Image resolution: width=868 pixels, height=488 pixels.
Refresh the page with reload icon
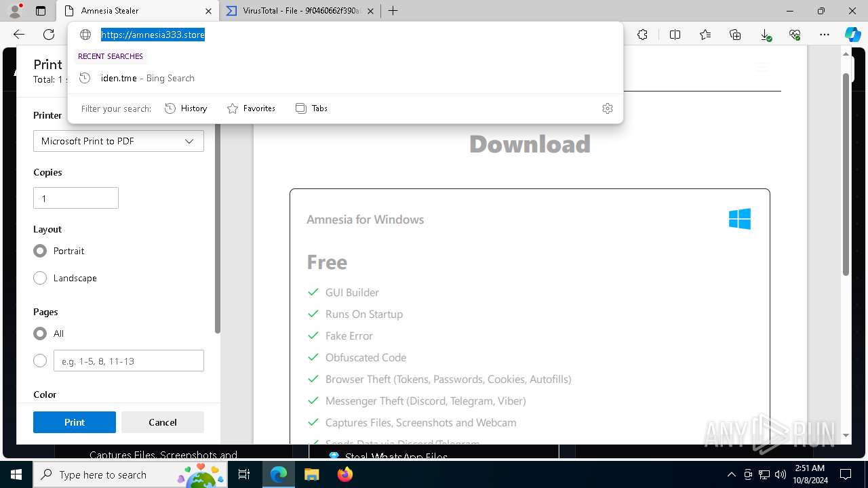tap(49, 35)
